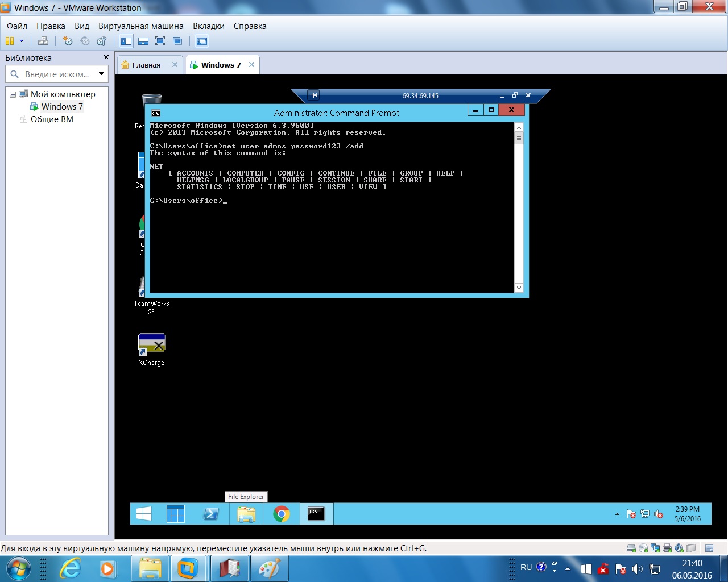Switch VMware to full screen mode
Screen dimensions: 728x582
pos(160,41)
